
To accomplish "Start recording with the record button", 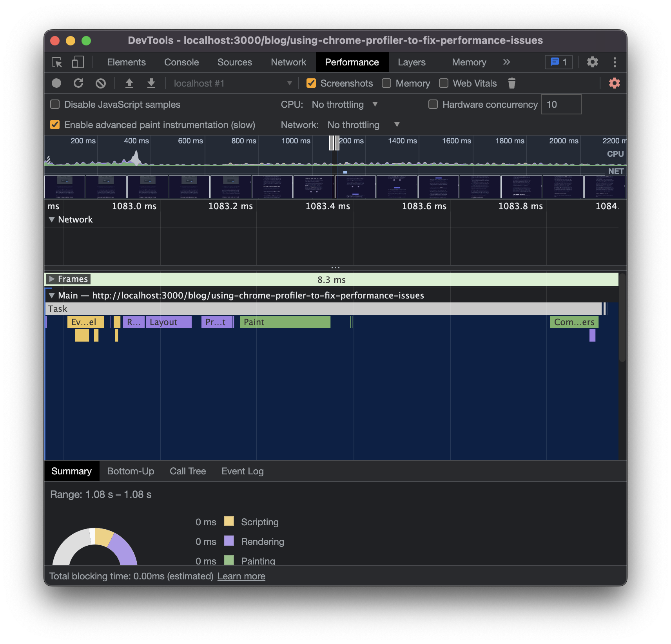I will [56, 83].
